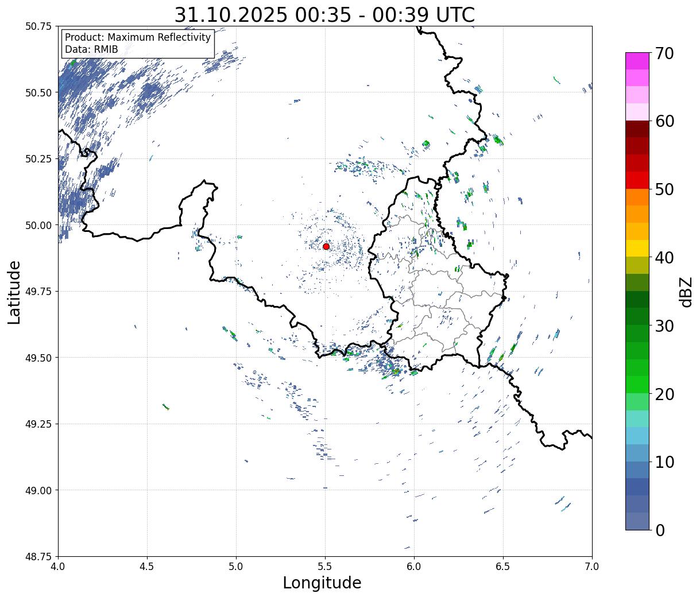Click the longitude tick label 6.5

[503, 567]
